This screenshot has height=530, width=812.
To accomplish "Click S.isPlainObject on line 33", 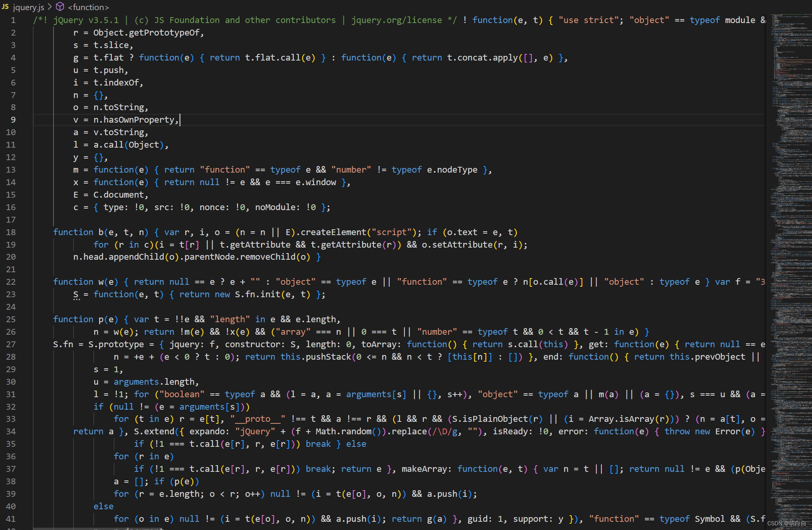I will pyautogui.click(x=489, y=419).
